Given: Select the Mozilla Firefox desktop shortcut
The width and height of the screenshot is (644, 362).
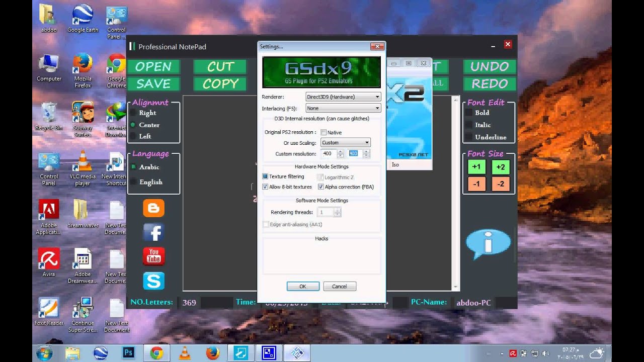Looking at the screenshot, I should point(83,70).
